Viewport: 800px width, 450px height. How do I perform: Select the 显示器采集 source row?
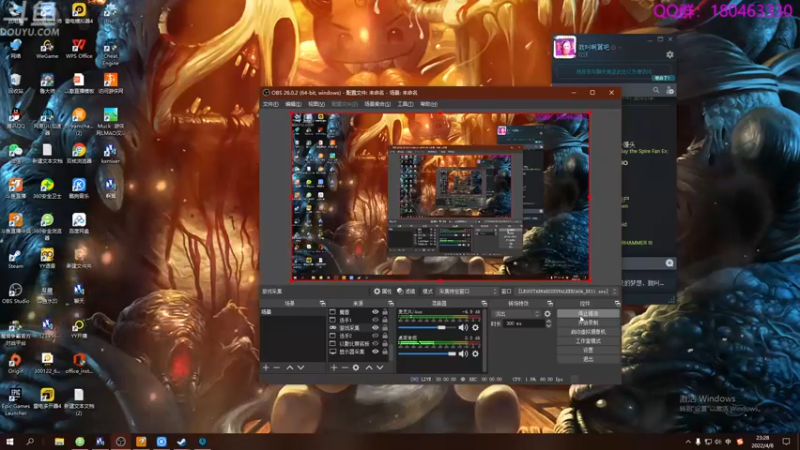tap(358, 352)
